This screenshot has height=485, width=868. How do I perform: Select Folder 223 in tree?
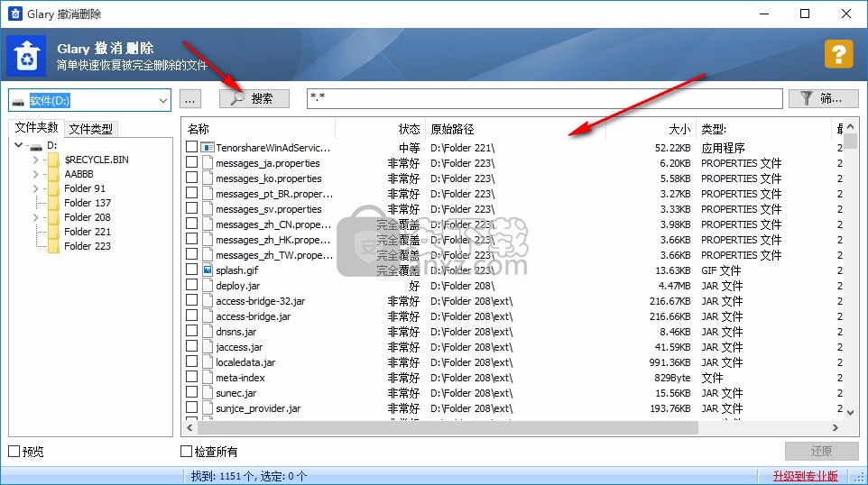point(88,246)
